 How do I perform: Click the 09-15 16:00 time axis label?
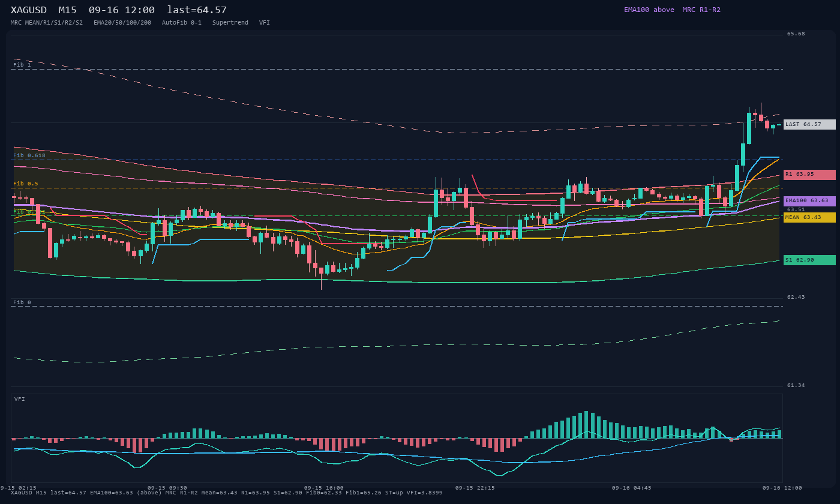pyautogui.click(x=324, y=488)
